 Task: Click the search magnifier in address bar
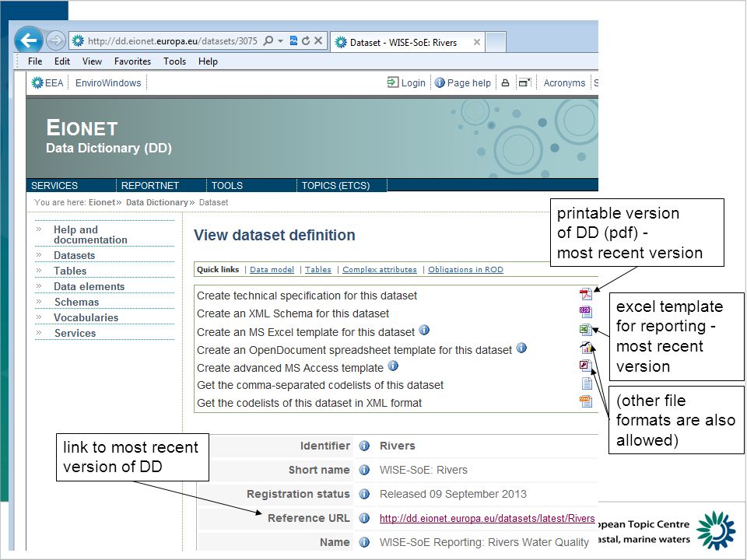point(268,41)
